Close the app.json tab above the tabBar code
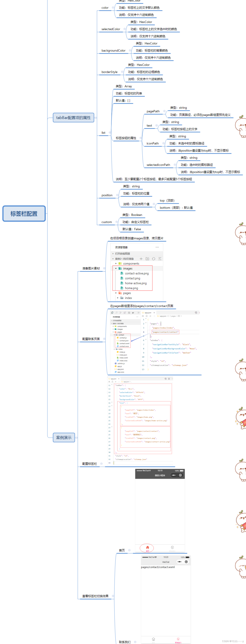 (x=119, y=379)
